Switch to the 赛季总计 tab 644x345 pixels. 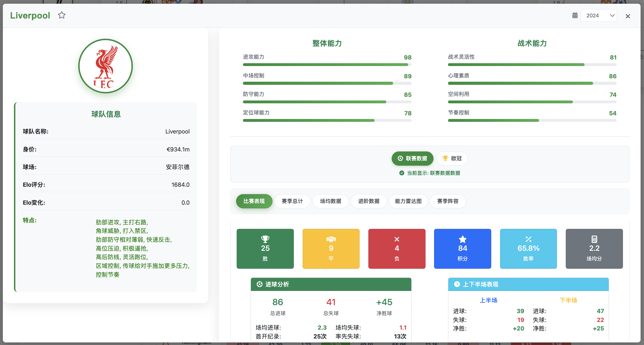tap(292, 201)
